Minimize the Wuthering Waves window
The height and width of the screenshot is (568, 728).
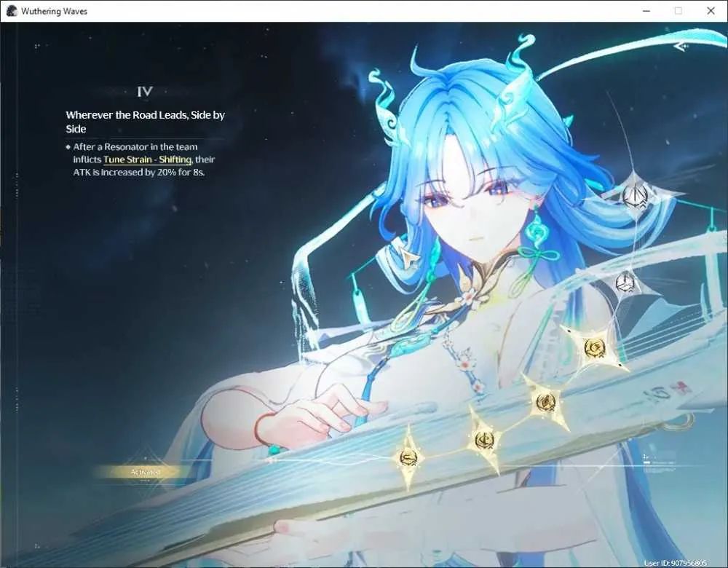[x=646, y=11]
